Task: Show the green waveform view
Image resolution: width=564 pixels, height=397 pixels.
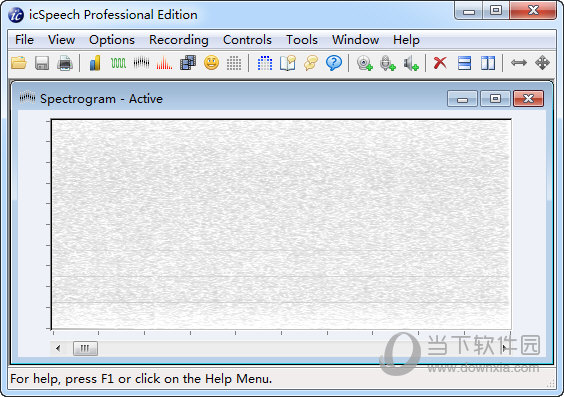Action: click(118, 63)
